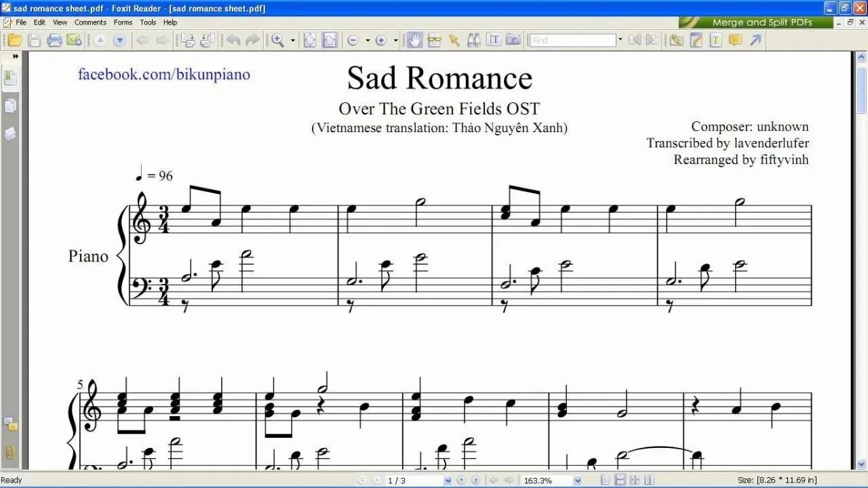Select the Arrow drawing tool

pos(755,40)
